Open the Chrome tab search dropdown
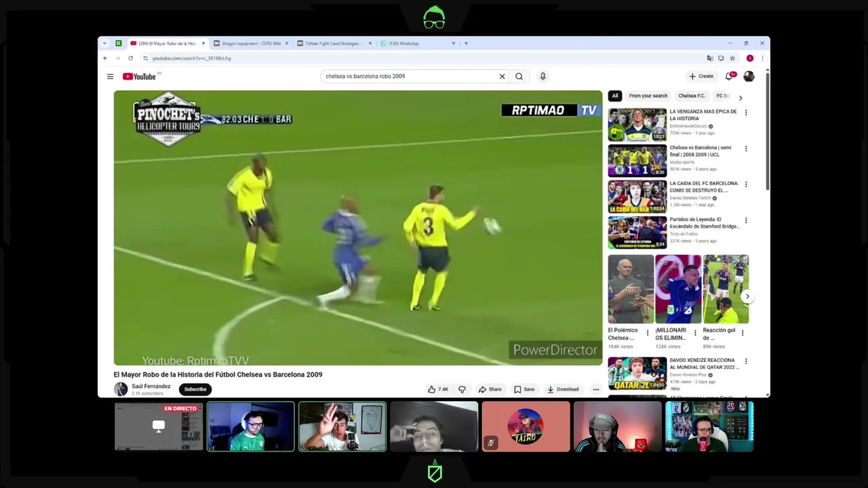Viewport: 868px width, 488px height. 104,43
